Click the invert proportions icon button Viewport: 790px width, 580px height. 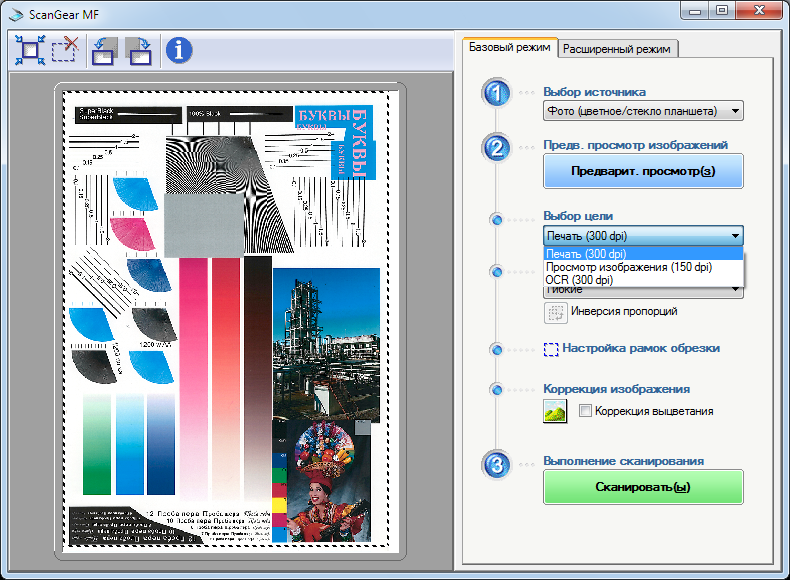(x=555, y=312)
